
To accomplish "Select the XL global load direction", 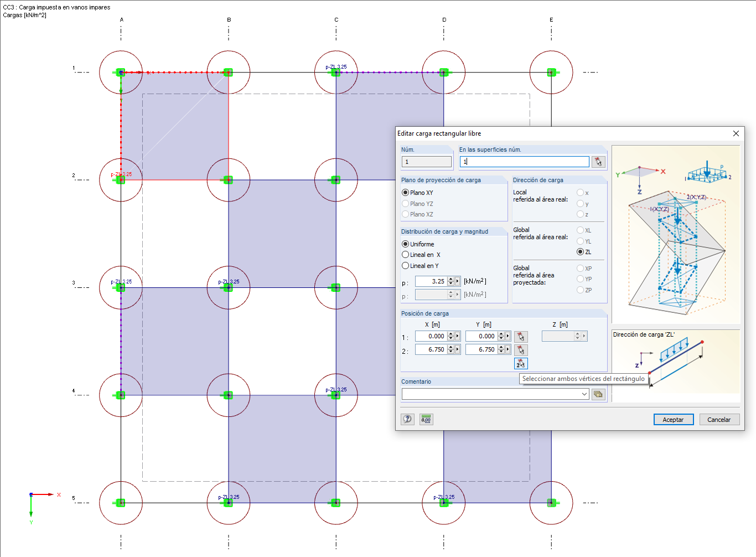I will click(580, 230).
